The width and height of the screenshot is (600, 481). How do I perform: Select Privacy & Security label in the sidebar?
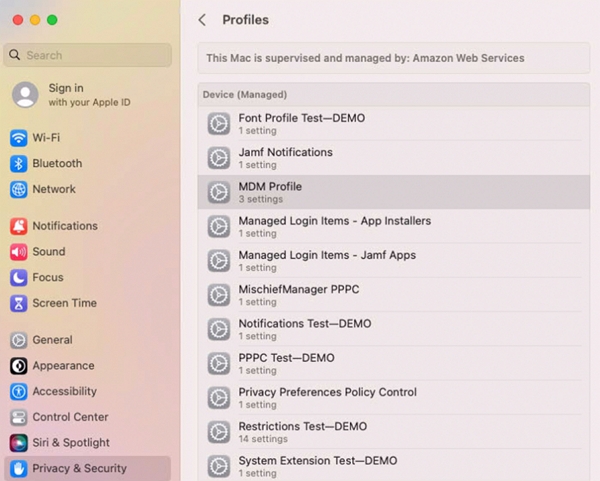[x=79, y=468]
